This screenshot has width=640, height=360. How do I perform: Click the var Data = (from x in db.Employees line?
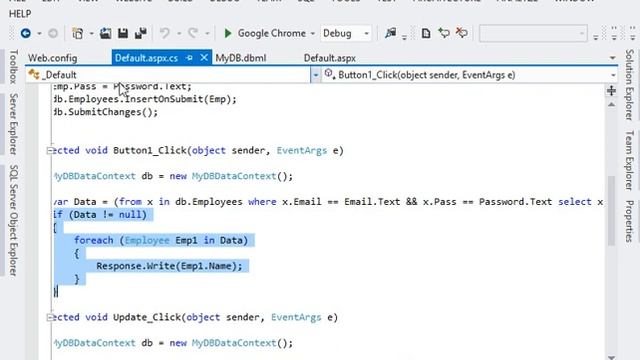328,202
